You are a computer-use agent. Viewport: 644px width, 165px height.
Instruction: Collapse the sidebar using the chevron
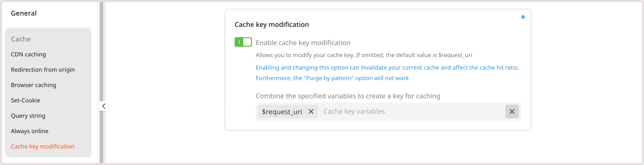tap(104, 106)
